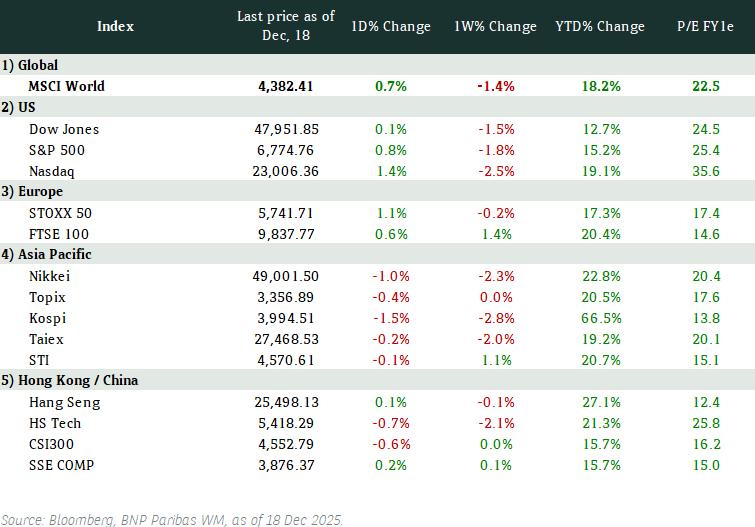755x527 pixels.
Task: Click the MSCI World index name
Action: pyautogui.click(x=67, y=86)
